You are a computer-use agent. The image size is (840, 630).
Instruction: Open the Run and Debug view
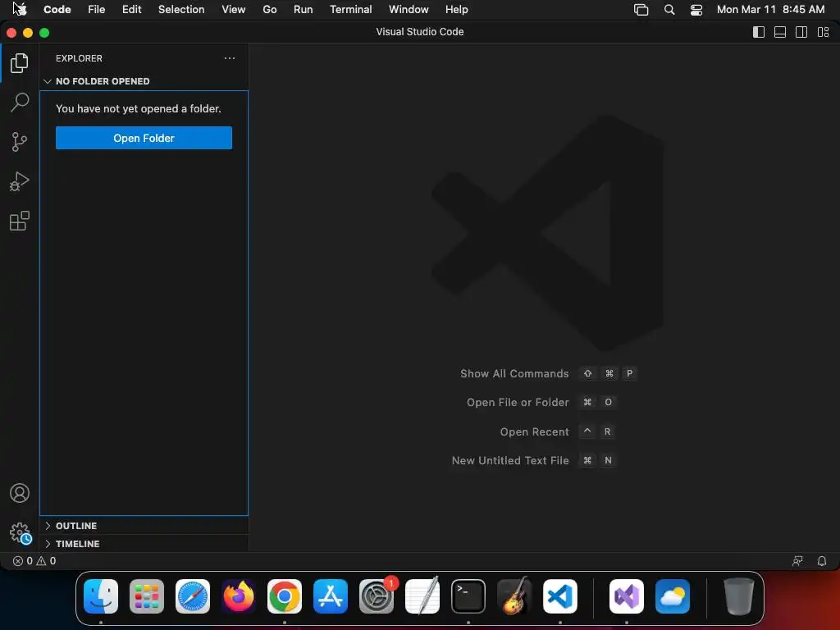coord(20,181)
